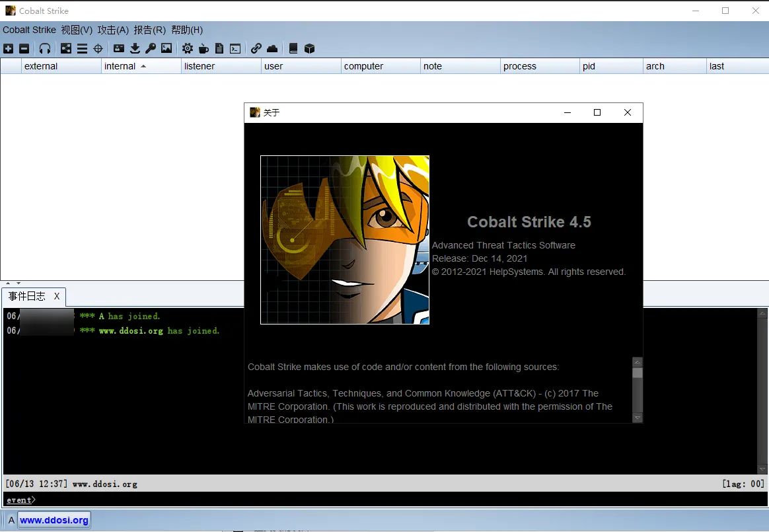Open the help book icon in the toolbar
The height and width of the screenshot is (532, 769).
(293, 49)
